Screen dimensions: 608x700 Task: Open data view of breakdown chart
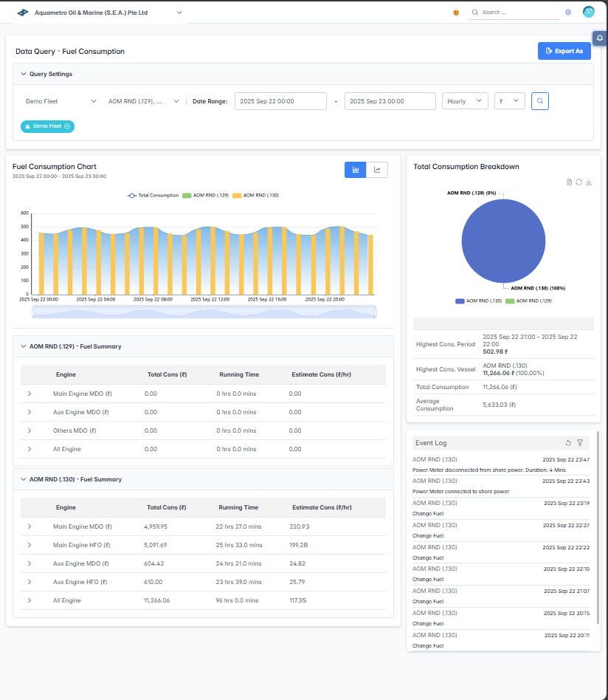tap(570, 182)
